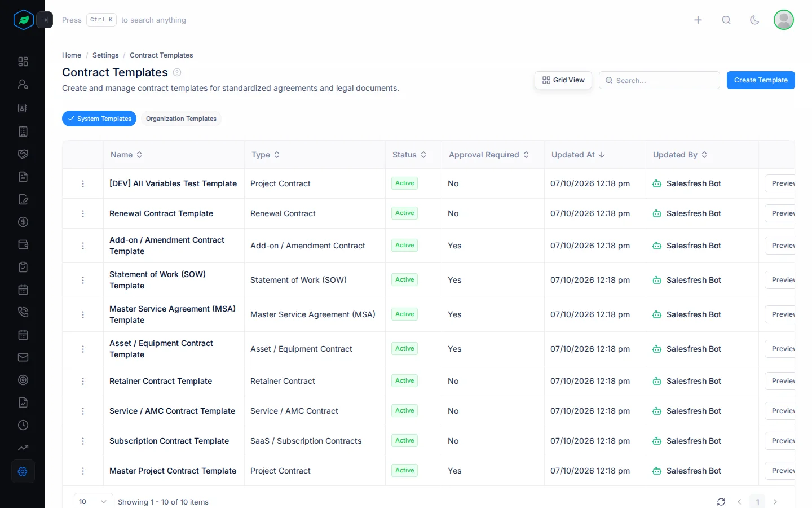Open the envelope mail icon in the sidebar

[x=23, y=357]
